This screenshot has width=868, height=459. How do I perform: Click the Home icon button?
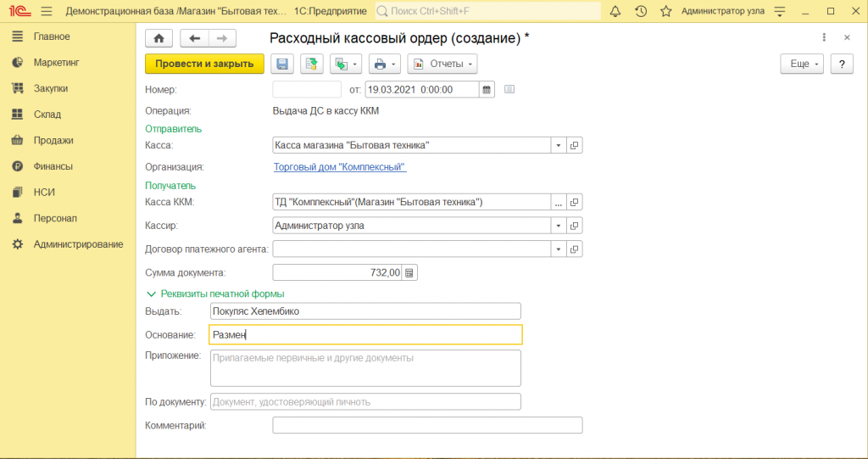tap(159, 38)
